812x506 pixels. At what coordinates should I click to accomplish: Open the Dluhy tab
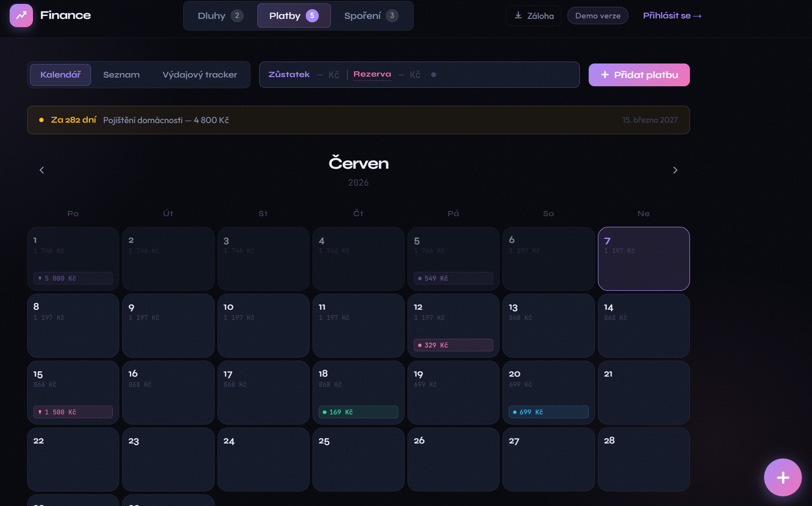pyautogui.click(x=220, y=16)
